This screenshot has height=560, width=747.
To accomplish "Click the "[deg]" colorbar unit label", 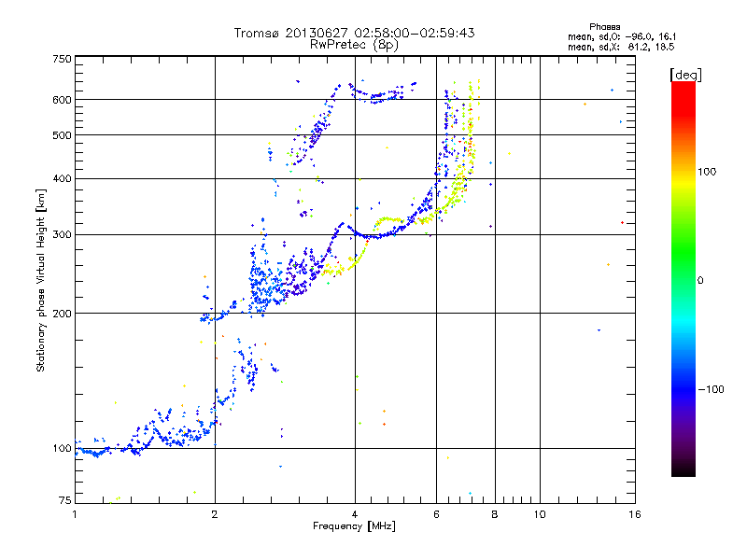I will click(685, 75).
